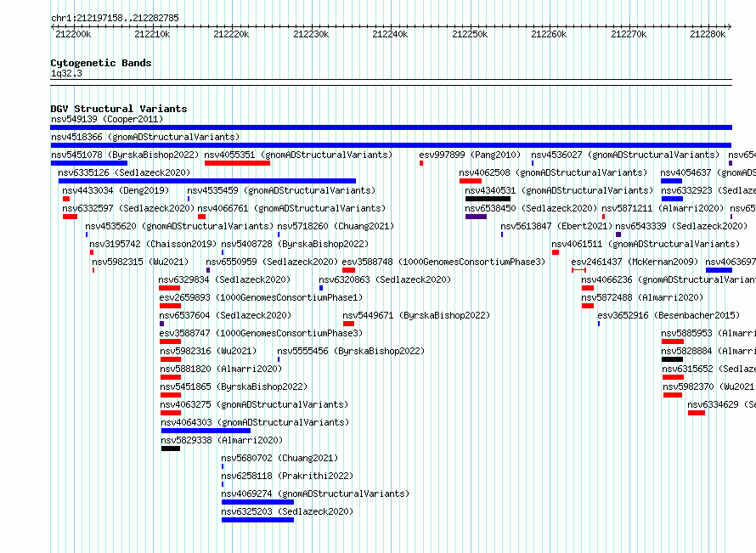Click the nsv6543339 (Sedlazeck2020) label
756x553 pixels.
681,226
